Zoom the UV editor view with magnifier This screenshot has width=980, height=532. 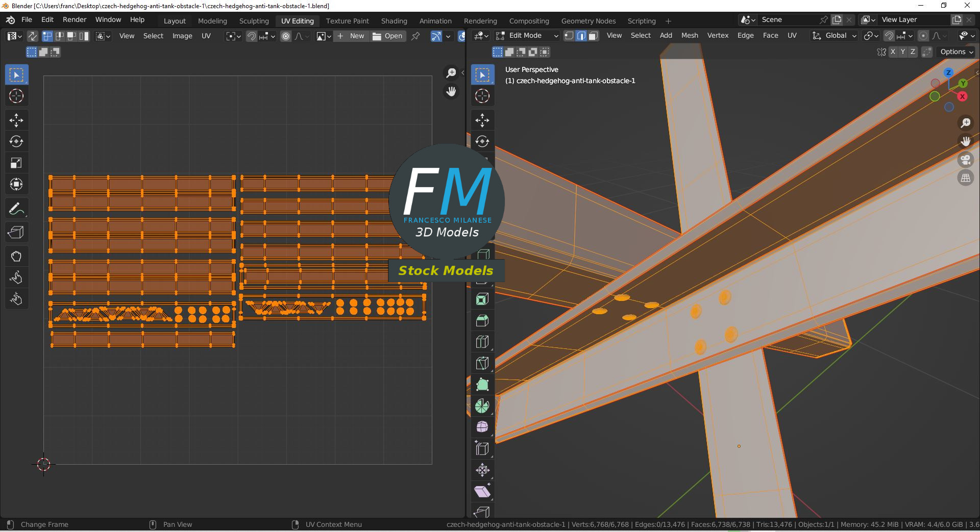(x=451, y=73)
